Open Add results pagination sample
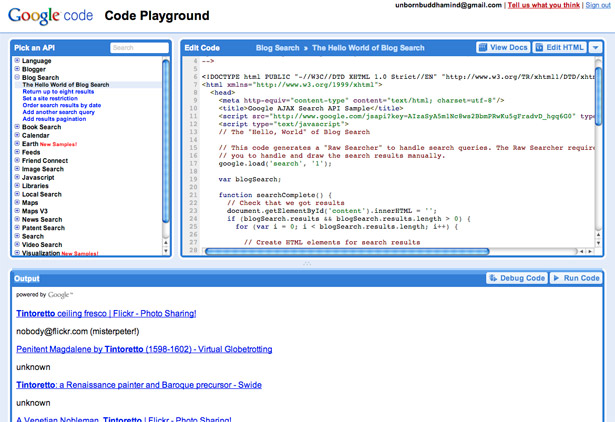The width and height of the screenshot is (615, 422). click(x=54, y=119)
